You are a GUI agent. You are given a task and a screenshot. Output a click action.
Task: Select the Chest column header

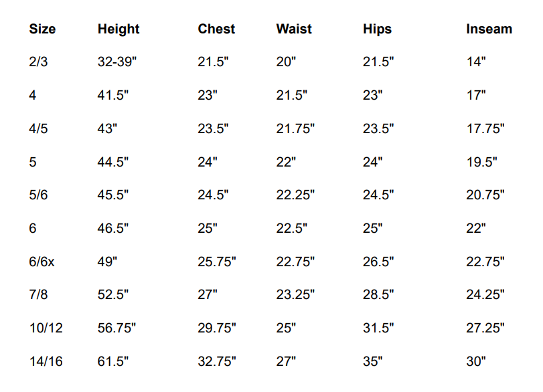[216, 29]
